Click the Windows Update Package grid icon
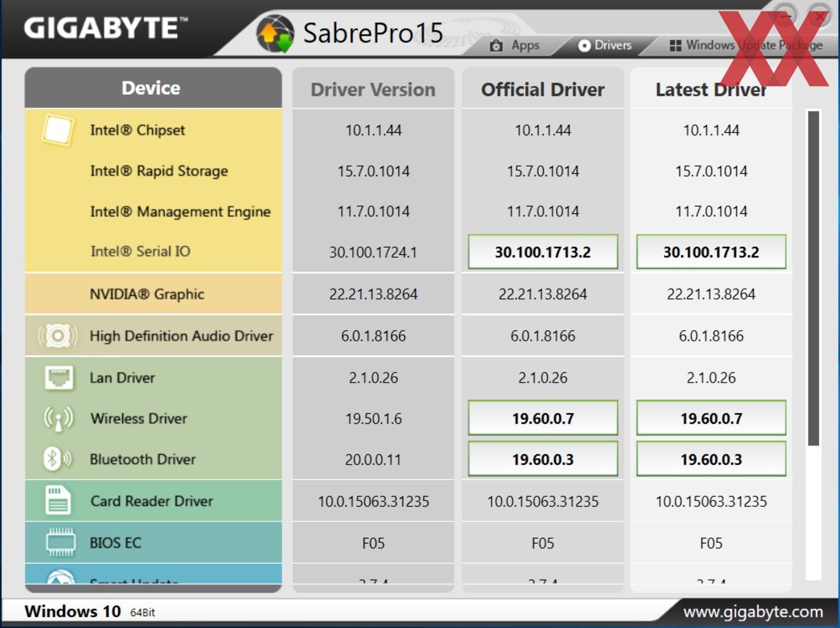This screenshot has width=840, height=628. [x=676, y=46]
